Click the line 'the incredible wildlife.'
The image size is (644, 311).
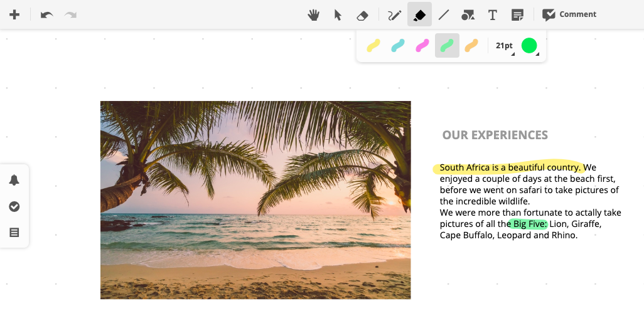485,201
